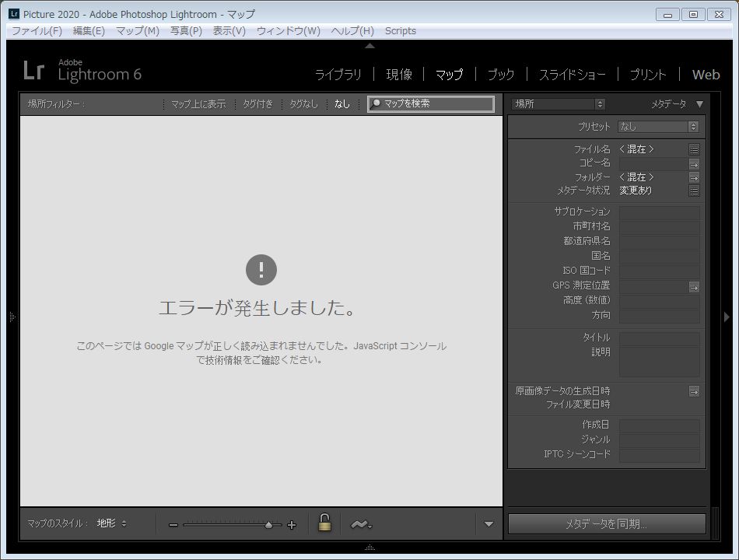Viewport: 739px width, 560px height.
Task: Click the list icon beside ファイル名
Action: (x=694, y=149)
